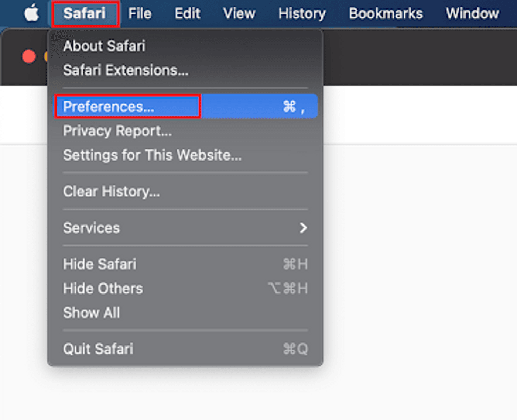Open Settings for This Website
Image resolution: width=517 pixels, height=420 pixels.
[x=153, y=155]
